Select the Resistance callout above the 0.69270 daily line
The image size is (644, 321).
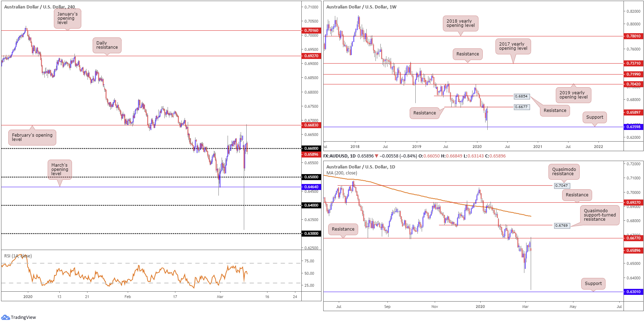click(577, 195)
